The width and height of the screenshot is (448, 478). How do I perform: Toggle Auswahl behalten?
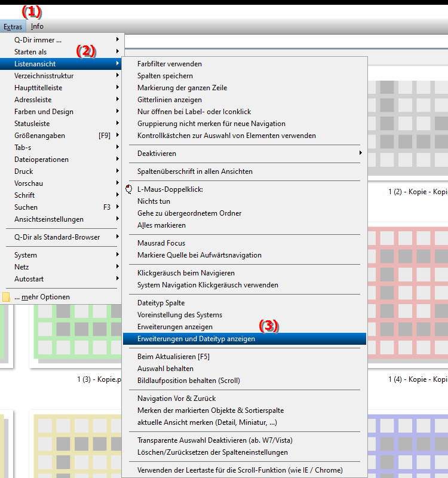click(244, 369)
